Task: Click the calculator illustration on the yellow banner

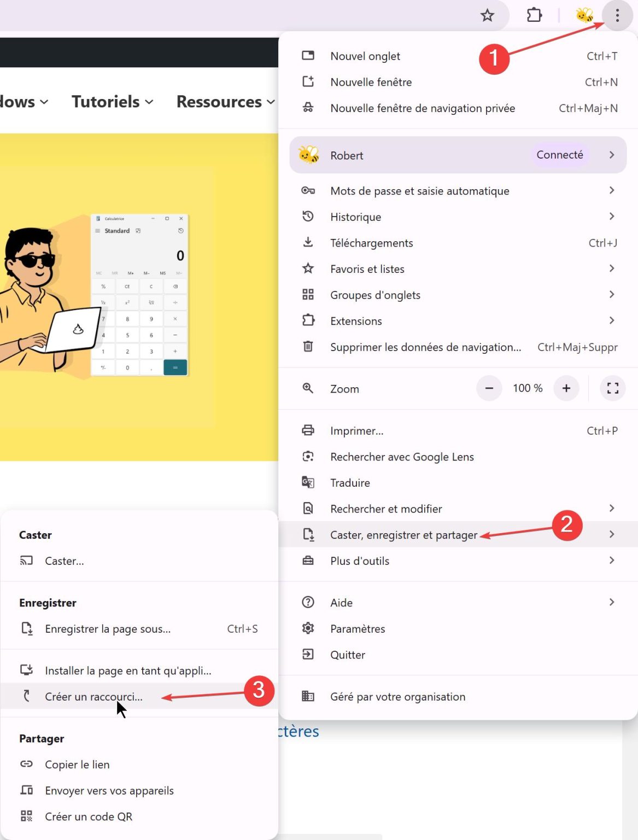Action: pos(139,295)
